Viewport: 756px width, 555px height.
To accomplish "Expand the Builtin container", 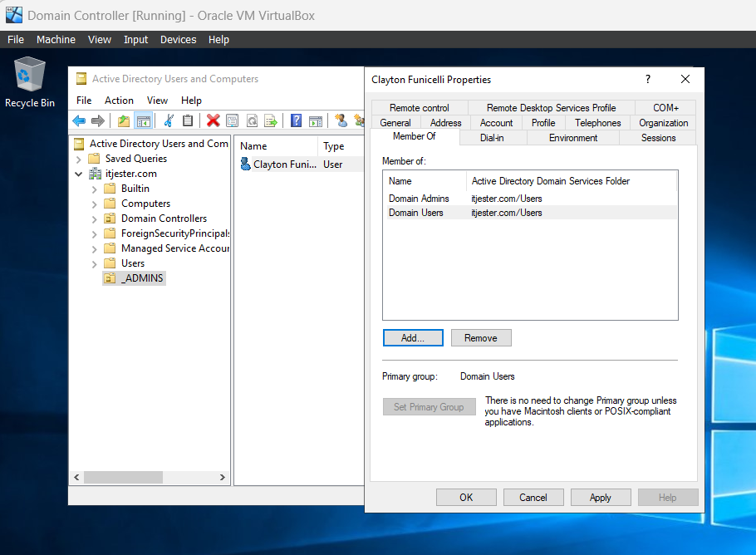I will [x=95, y=189].
